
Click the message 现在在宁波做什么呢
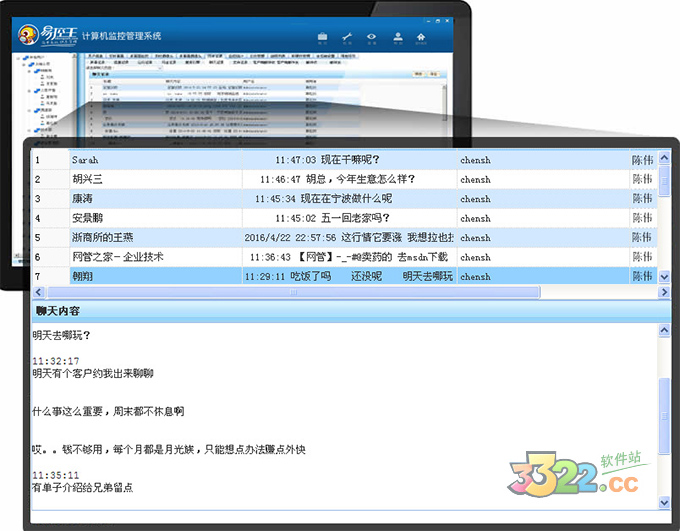tap(324, 199)
